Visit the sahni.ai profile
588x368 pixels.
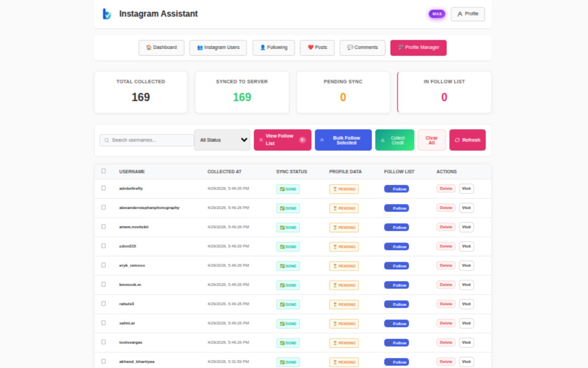click(466, 323)
